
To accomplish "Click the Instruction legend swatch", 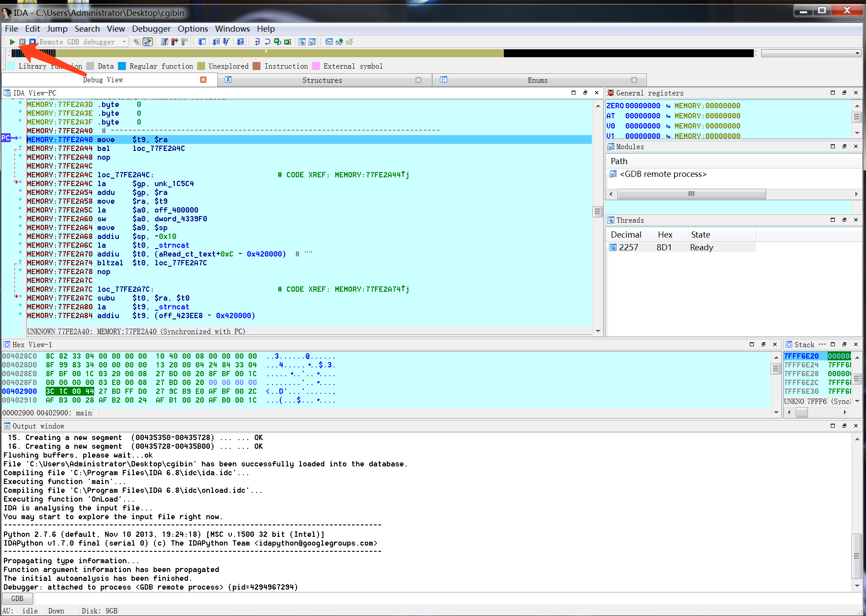I will pyautogui.click(x=257, y=66).
